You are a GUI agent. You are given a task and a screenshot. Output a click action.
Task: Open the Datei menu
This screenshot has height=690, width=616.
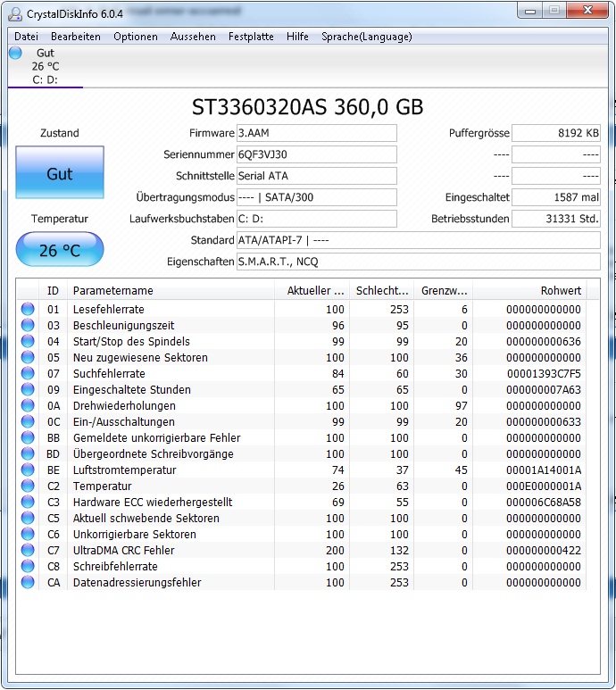27,37
